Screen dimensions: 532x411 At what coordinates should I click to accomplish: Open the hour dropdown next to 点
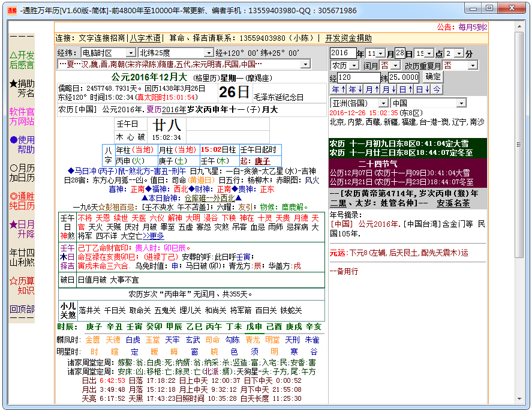429,53
